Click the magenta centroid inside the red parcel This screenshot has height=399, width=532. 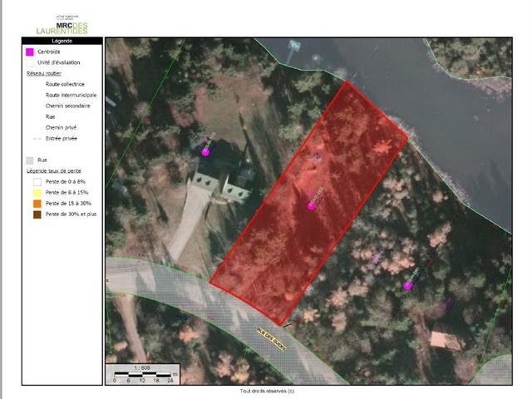click(312, 205)
